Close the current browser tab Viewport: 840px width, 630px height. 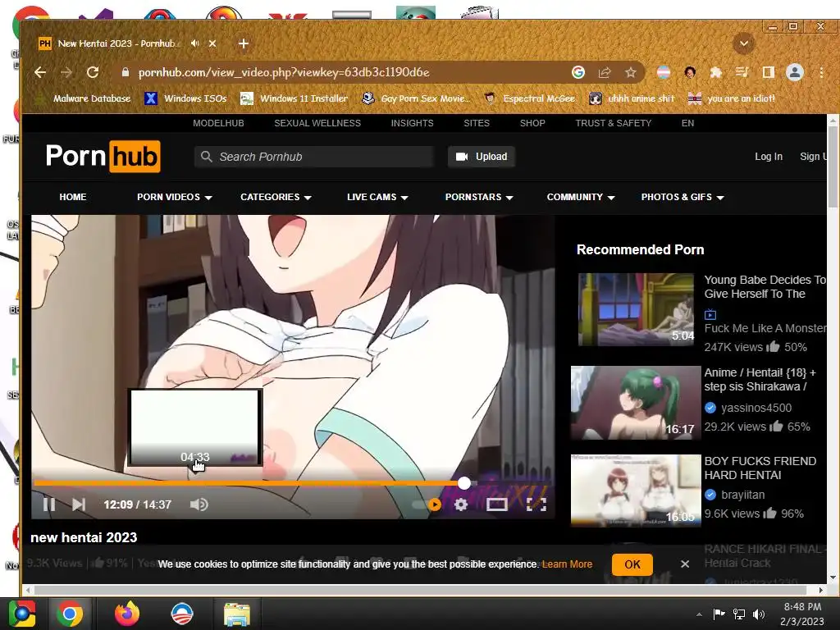click(212, 43)
